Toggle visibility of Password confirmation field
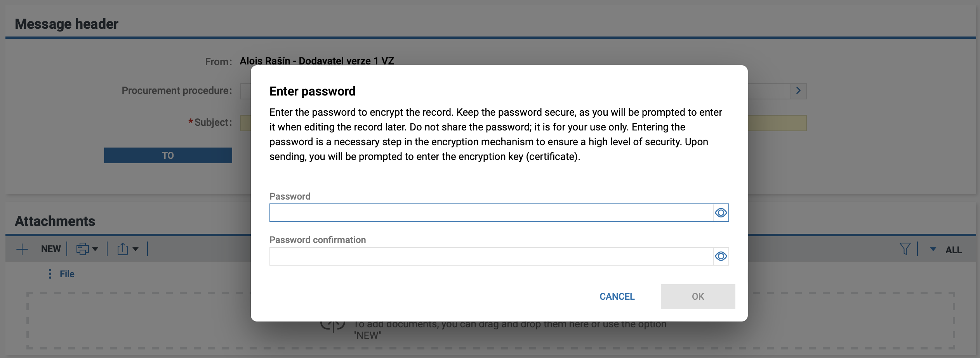 pos(721,256)
